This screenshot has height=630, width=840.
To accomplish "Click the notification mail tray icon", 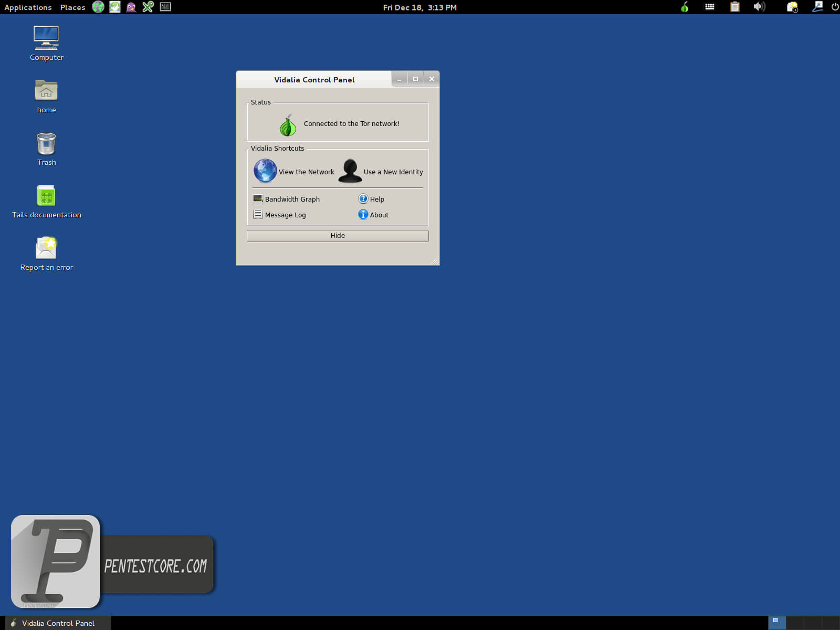I will 792,7.
